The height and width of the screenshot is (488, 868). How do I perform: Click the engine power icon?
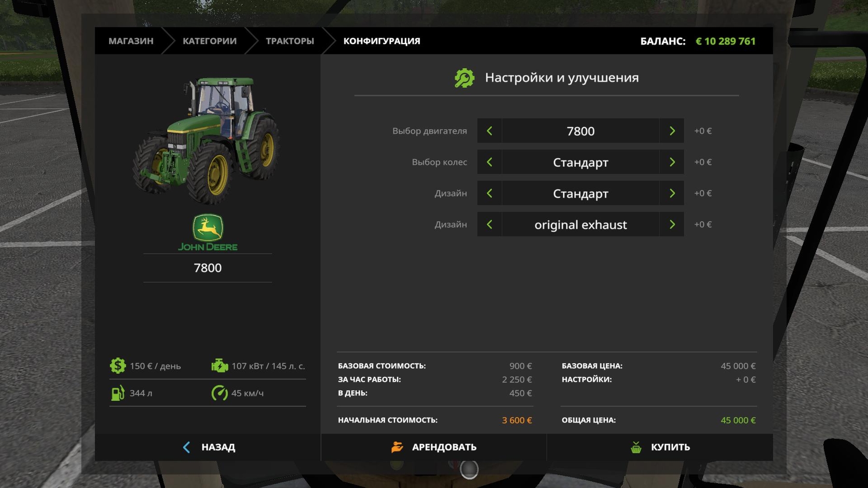(219, 366)
